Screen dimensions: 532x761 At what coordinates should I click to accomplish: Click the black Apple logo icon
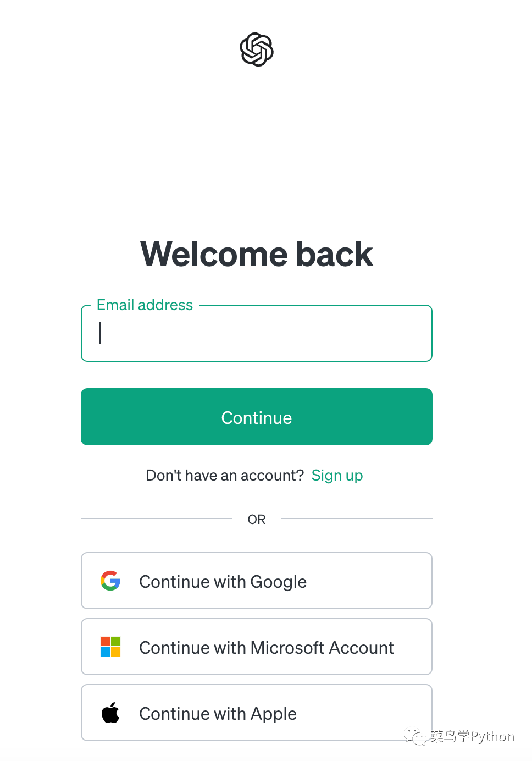(x=110, y=713)
